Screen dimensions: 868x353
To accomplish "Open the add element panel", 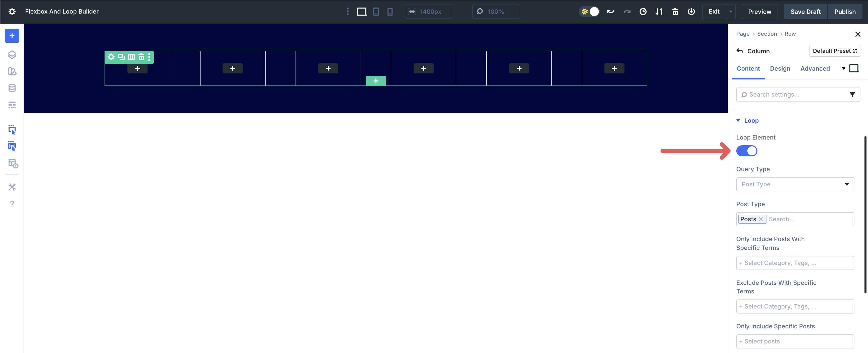I will click(12, 35).
